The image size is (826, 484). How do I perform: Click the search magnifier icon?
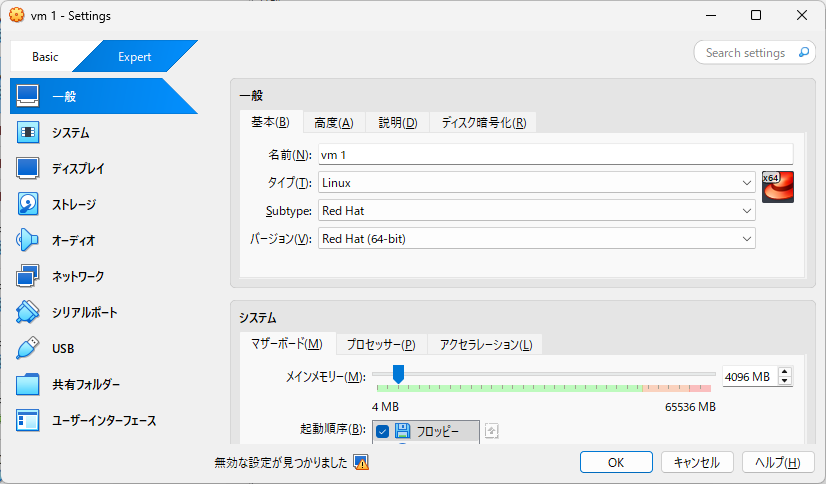[803, 52]
